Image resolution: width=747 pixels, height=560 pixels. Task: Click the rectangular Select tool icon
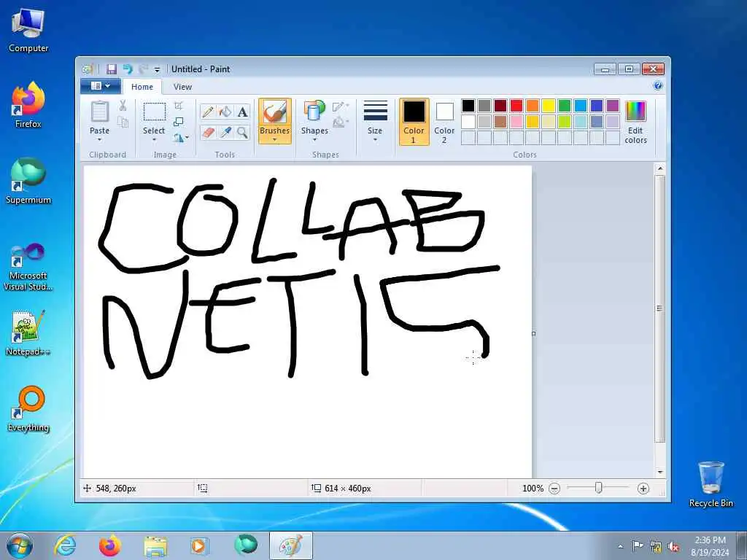155,112
